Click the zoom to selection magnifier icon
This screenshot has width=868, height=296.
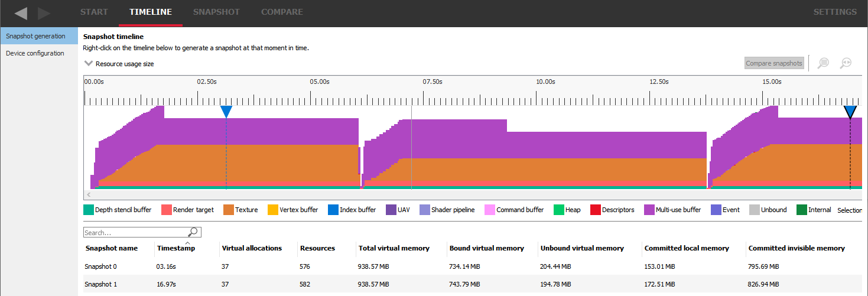pyautogui.click(x=823, y=63)
